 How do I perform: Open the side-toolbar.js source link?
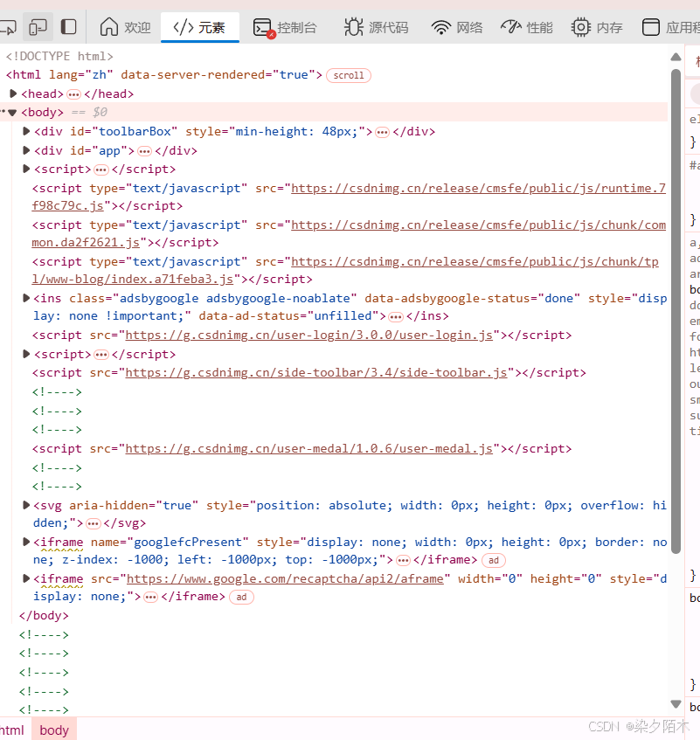click(316, 373)
